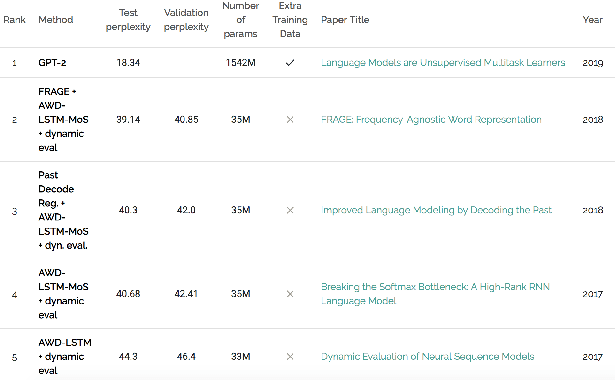
Task: Open 'Dynamic Evaluation of Neural Sequence Models' link
Action: (427, 357)
